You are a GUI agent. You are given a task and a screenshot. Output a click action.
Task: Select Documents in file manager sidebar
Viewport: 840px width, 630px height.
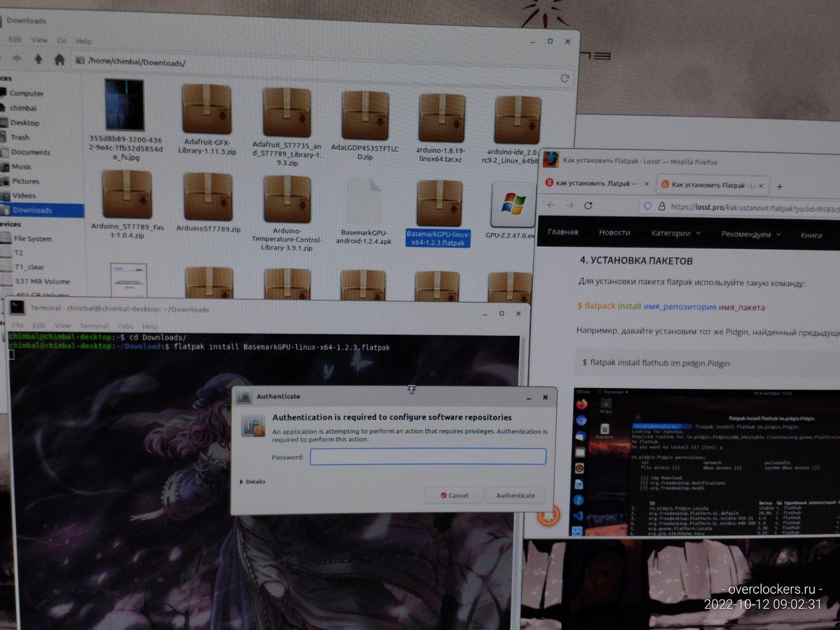pyautogui.click(x=26, y=152)
